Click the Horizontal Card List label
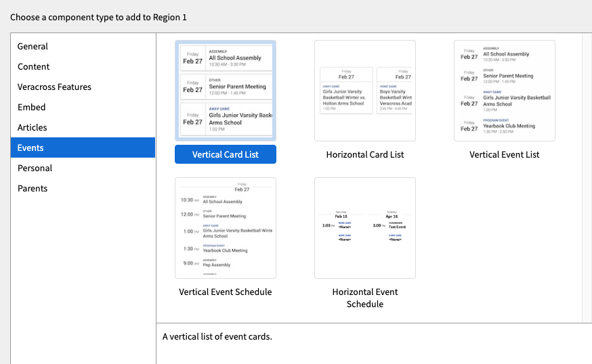 pyautogui.click(x=365, y=154)
